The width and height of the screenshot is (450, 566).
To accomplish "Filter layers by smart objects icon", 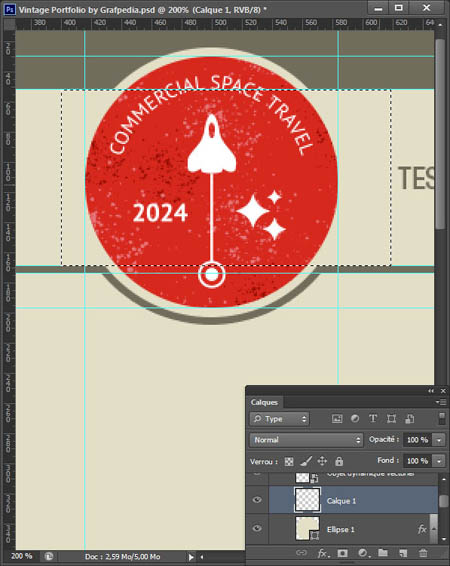I will (x=410, y=419).
